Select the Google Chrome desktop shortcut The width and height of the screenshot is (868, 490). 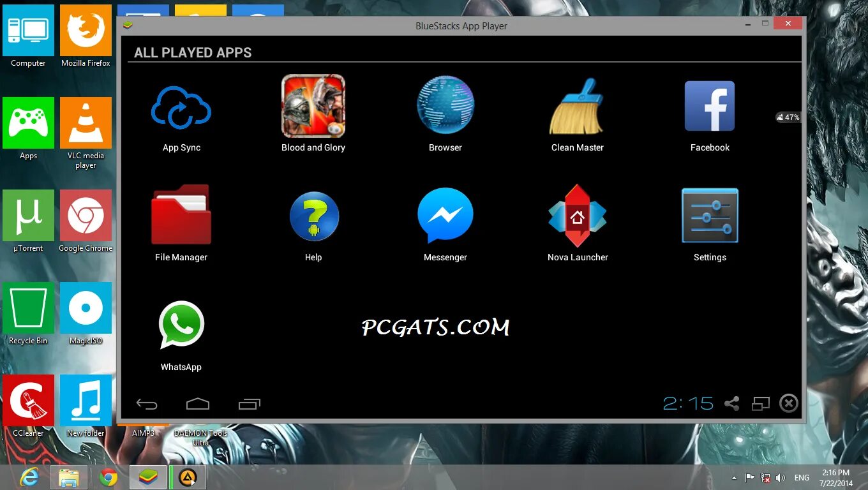click(86, 221)
